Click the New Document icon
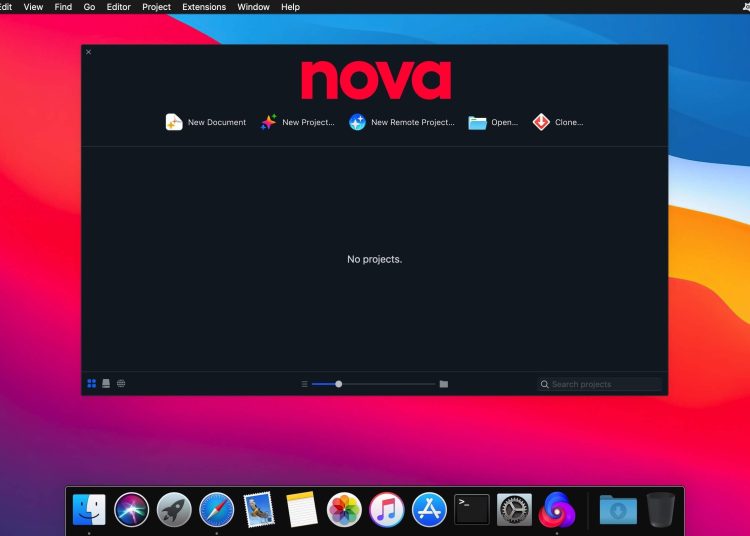 click(174, 122)
